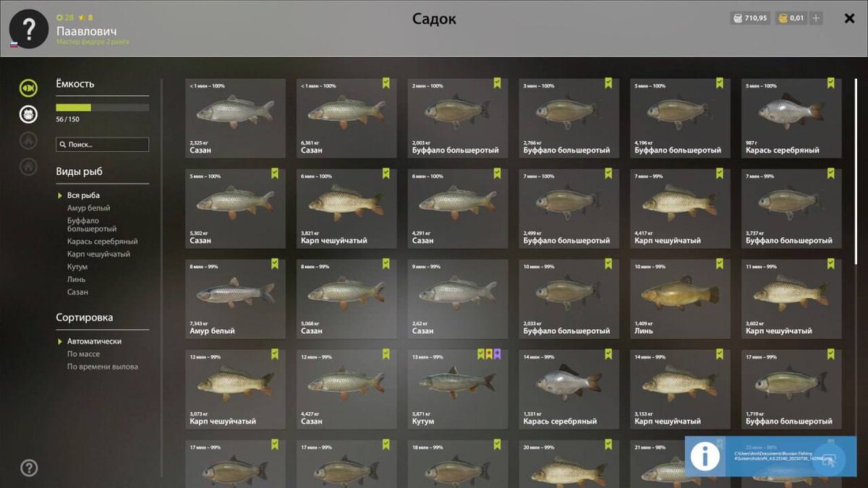Click the Поиск search field

coord(103,145)
